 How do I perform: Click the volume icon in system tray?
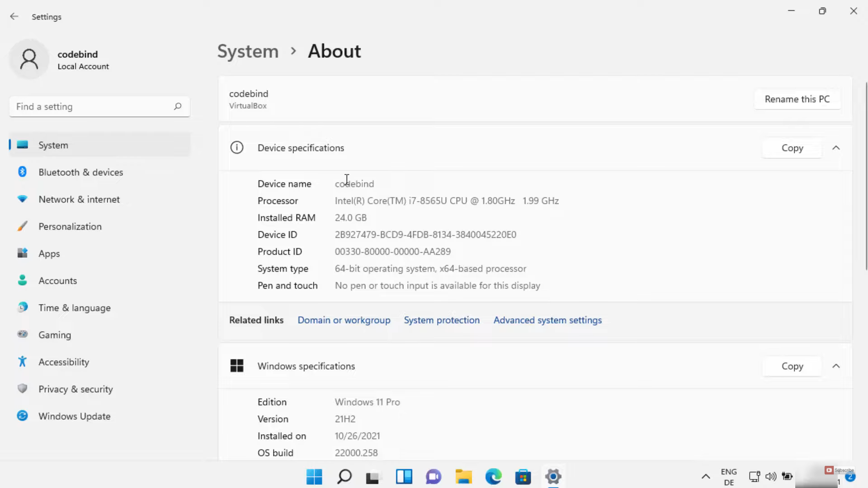[770, 476]
